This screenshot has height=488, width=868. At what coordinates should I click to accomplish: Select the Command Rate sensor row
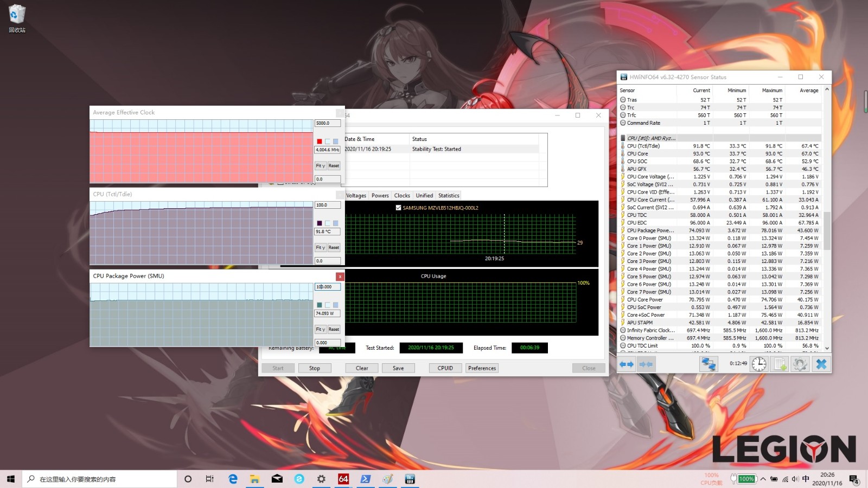(x=720, y=123)
